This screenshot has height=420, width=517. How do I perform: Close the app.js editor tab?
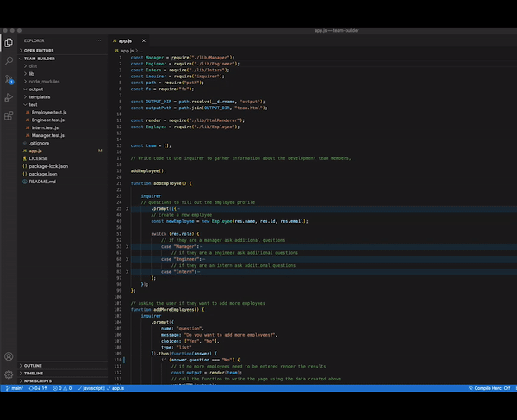click(x=143, y=40)
